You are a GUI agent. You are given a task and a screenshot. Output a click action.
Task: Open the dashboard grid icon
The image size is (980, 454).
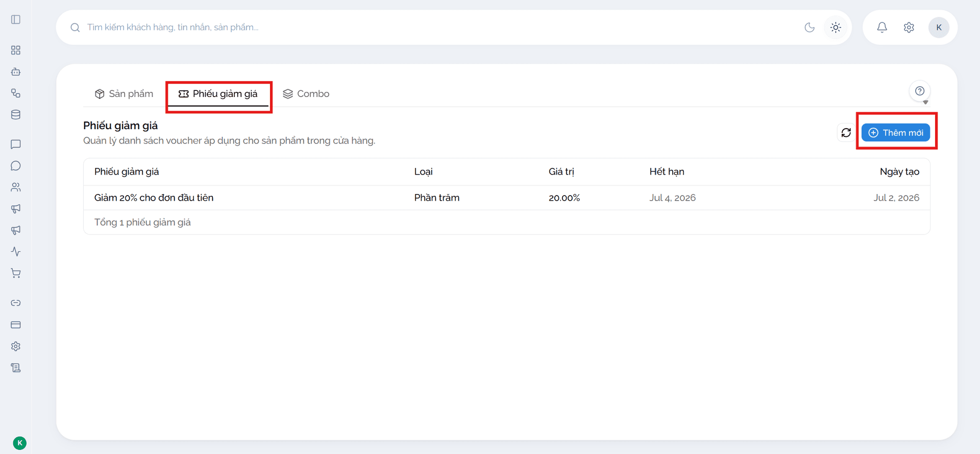point(16,50)
